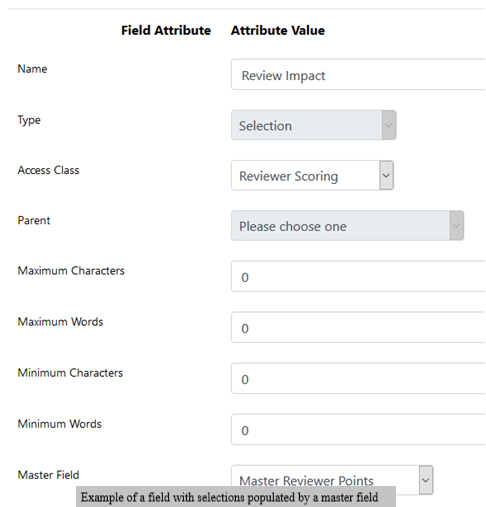Screen dimensions: 486x507
Task: Click the arrow beside Reviewer Scoring
Action: point(386,175)
